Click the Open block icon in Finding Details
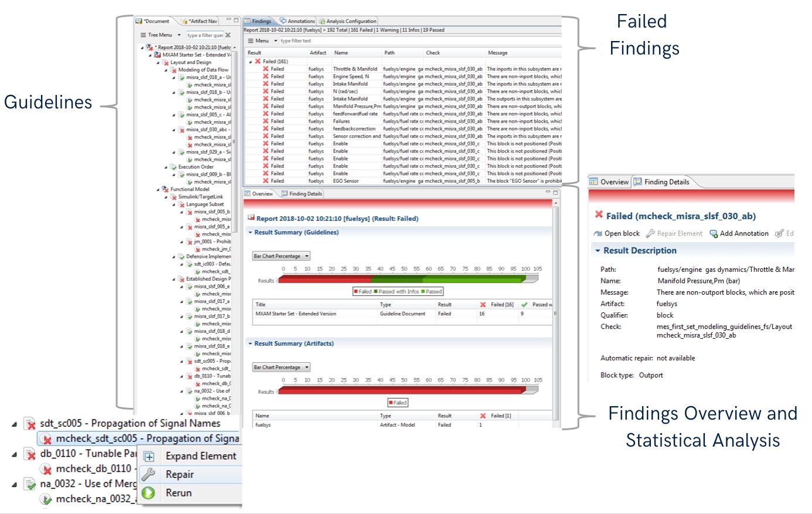The width and height of the screenshot is (812, 514). tap(598, 233)
